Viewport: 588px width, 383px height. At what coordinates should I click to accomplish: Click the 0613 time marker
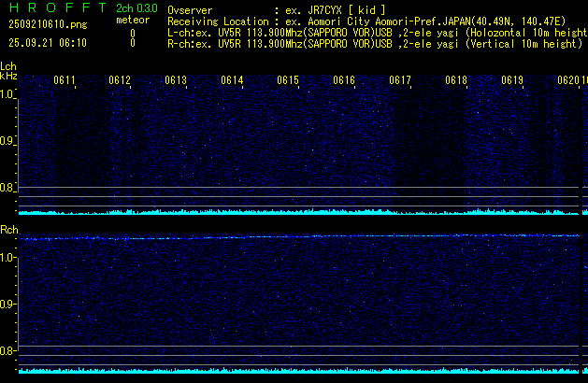pyautogui.click(x=176, y=81)
